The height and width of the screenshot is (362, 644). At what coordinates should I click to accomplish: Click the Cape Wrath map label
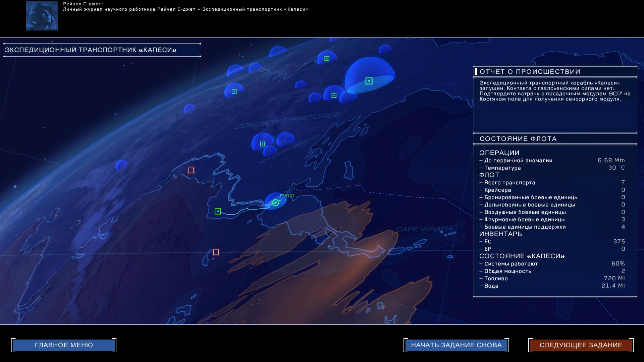424,229
